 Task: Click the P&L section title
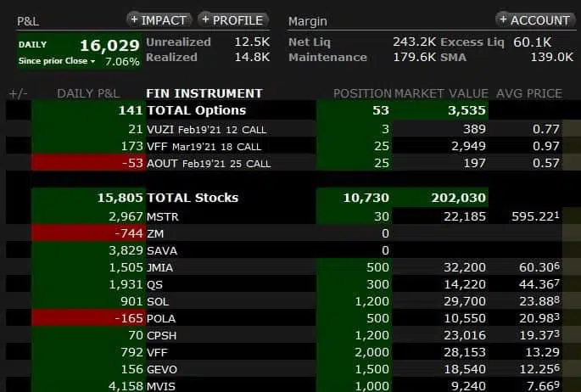click(x=28, y=21)
